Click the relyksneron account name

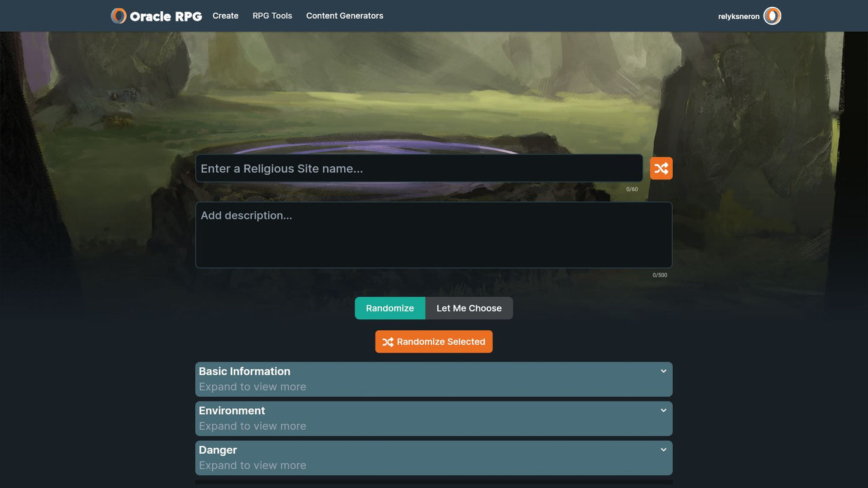tap(739, 16)
